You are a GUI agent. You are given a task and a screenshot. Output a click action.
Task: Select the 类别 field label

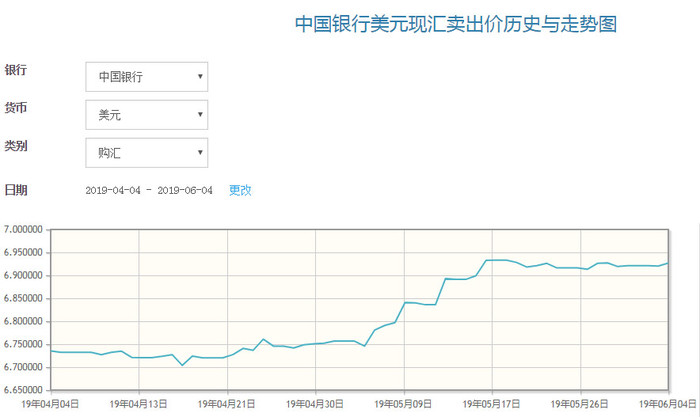pyautogui.click(x=16, y=146)
